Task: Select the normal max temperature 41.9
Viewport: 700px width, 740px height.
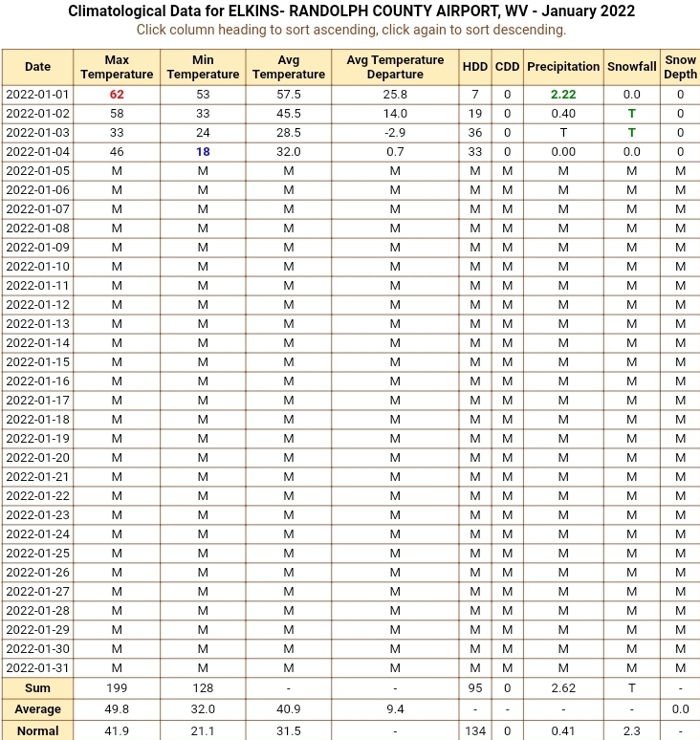Action: point(117,730)
